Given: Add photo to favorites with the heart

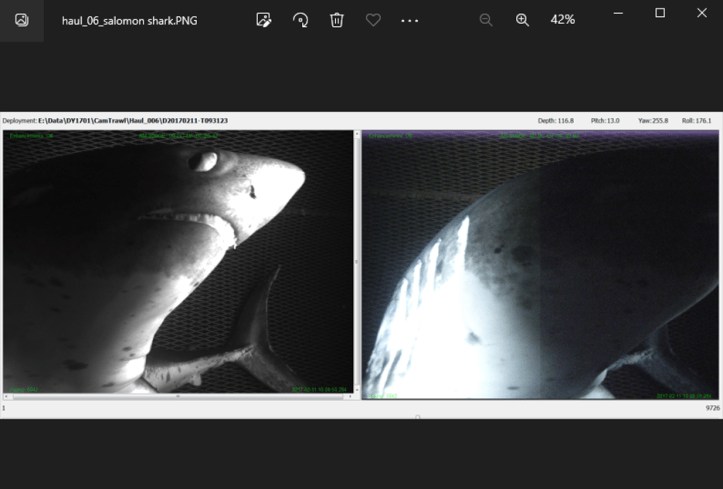Looking at the screenshot, I should [373, 20].
